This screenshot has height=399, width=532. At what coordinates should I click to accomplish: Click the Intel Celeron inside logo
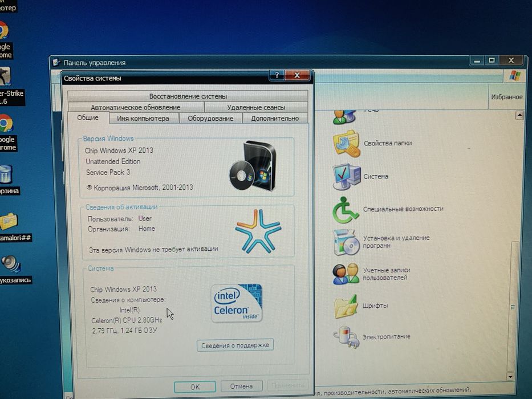tap(237, 303)
